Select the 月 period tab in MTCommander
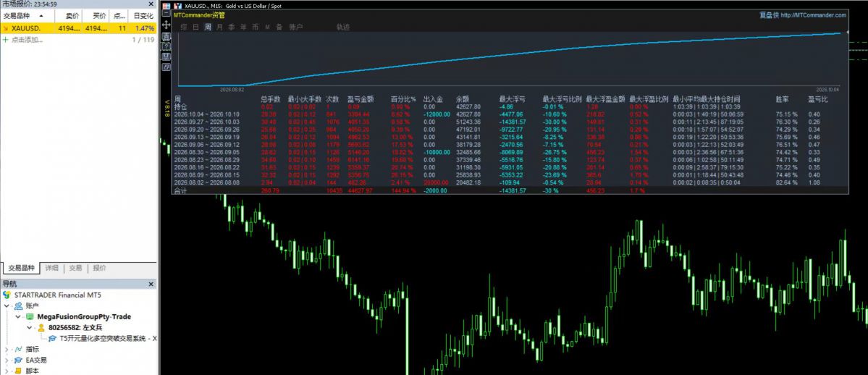Screen dimensions: 868x375 click(x=219, y=27)
